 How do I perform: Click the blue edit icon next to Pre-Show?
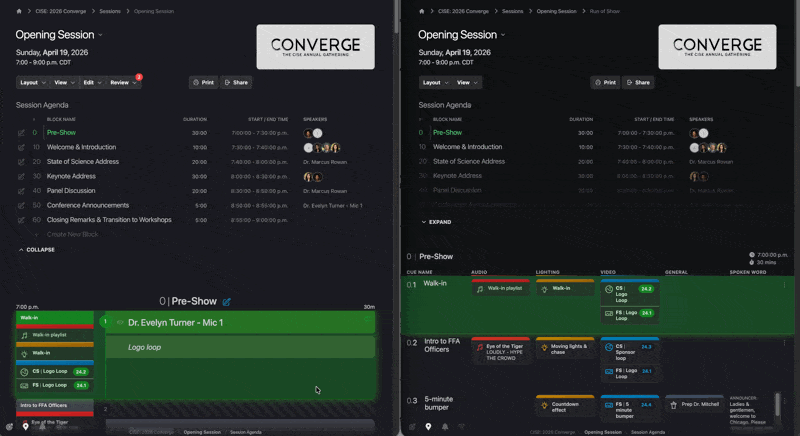click(227, 302)
